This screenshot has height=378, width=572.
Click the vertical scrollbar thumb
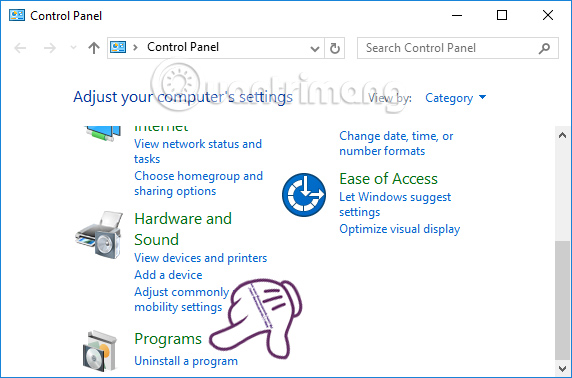562,300
